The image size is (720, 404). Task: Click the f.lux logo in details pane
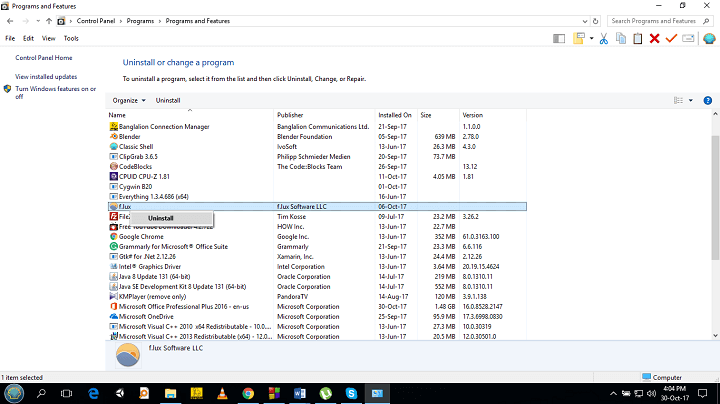(128, 355)
